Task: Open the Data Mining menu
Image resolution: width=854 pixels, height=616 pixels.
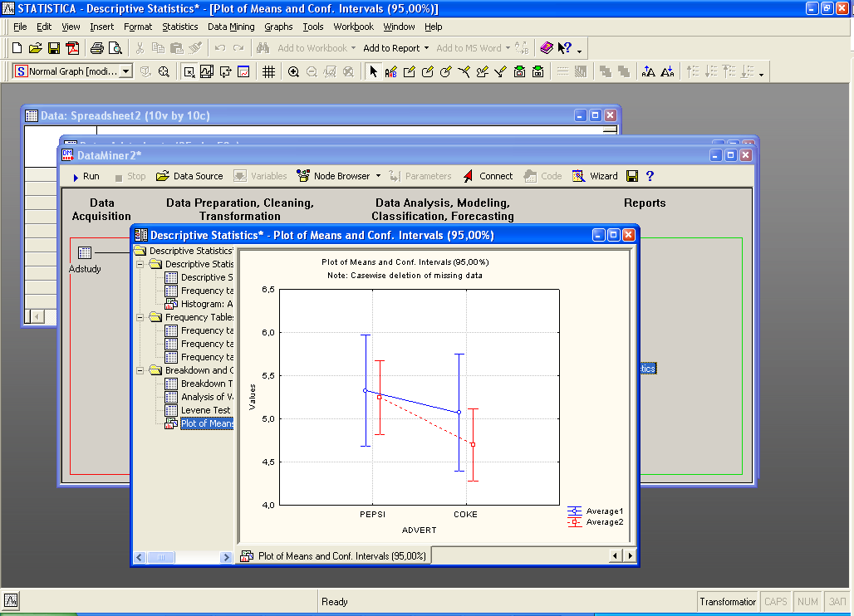Action: (x=231, y=27)
